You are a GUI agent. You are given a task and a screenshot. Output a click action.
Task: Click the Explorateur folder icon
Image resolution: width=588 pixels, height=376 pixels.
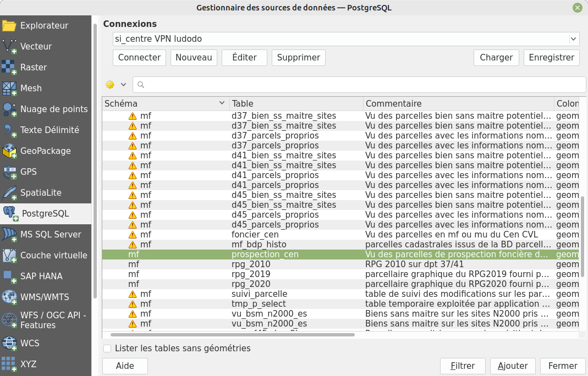pyautogui.click(x=9, y=26)
